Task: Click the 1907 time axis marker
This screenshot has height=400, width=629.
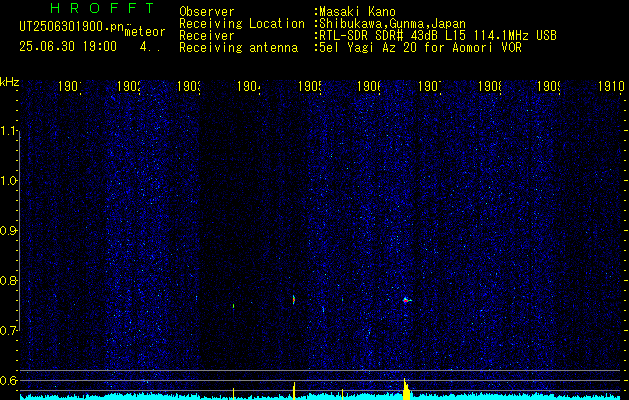Action: click(429, 86)
